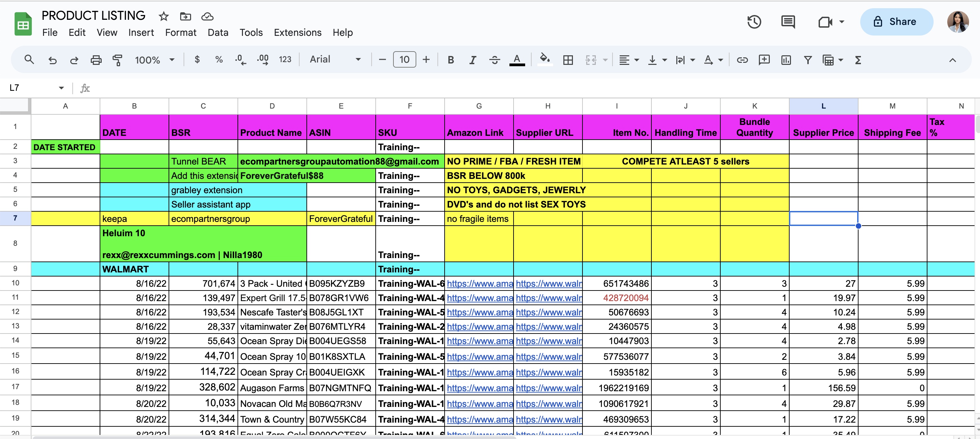Open the comments panel icon
The image size is (980, 439).
pos(788,22)
